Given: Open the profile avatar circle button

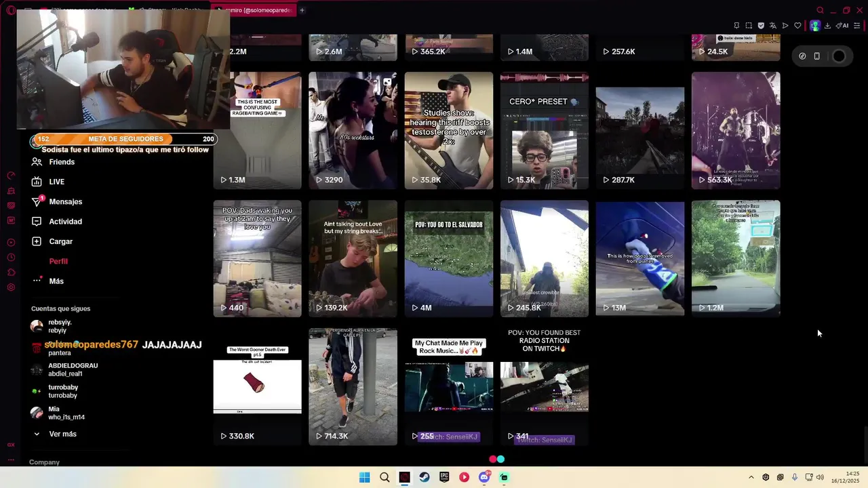Looking at the screenshot, I should click(839, 56).
